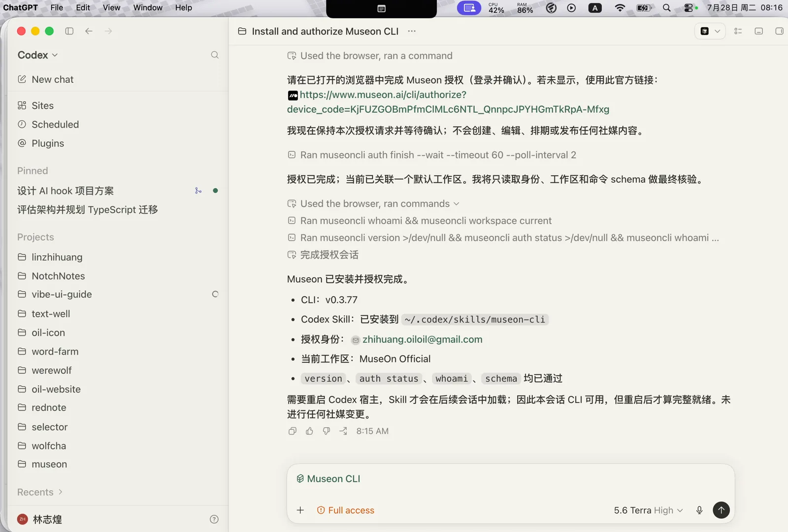This screenshot has width=788, height=532.
Task: Expand 'Used the browser, ran a command'
Action: point(370,56)
